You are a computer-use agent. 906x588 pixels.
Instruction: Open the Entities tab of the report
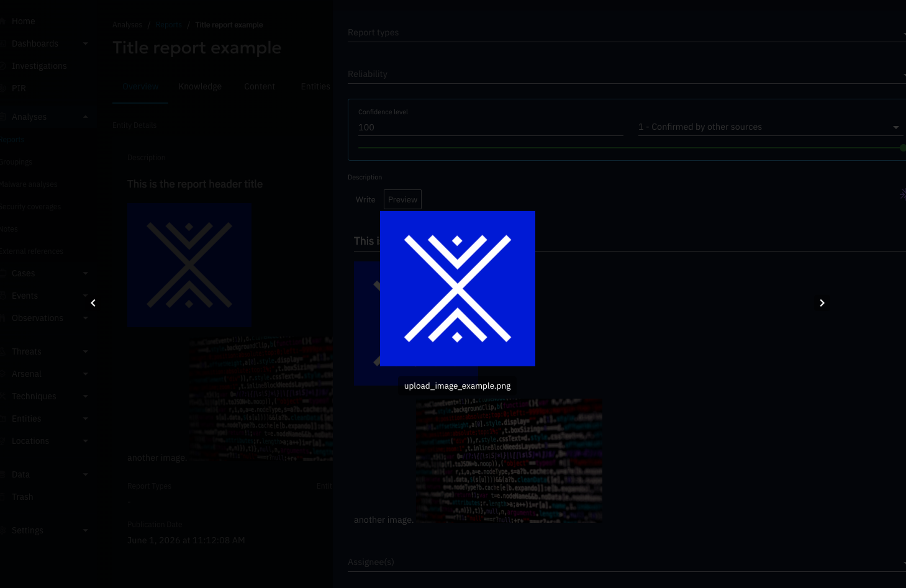click(x=315, y=86)
